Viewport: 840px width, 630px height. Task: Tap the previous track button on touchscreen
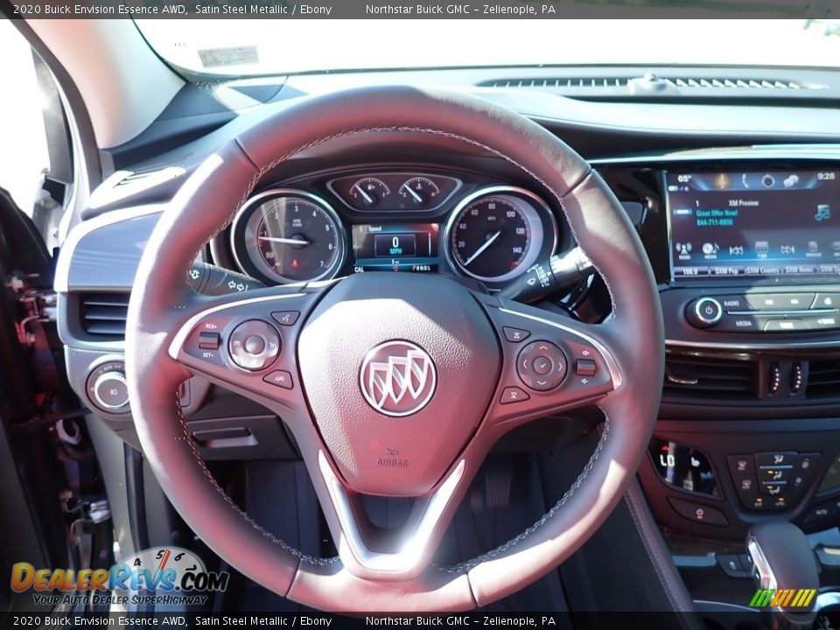(x=736, y=250)
